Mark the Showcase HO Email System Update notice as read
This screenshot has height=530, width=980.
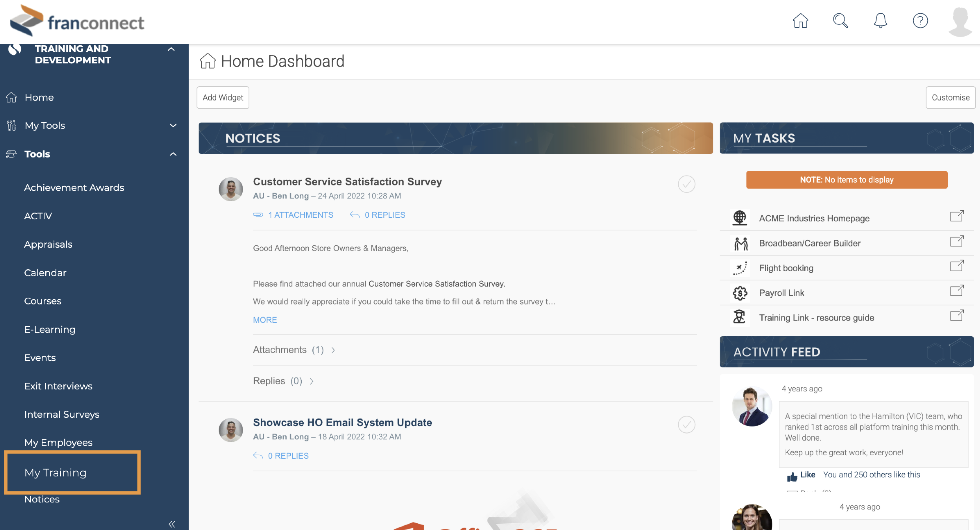pyautogui.click(x=686, y=424)
